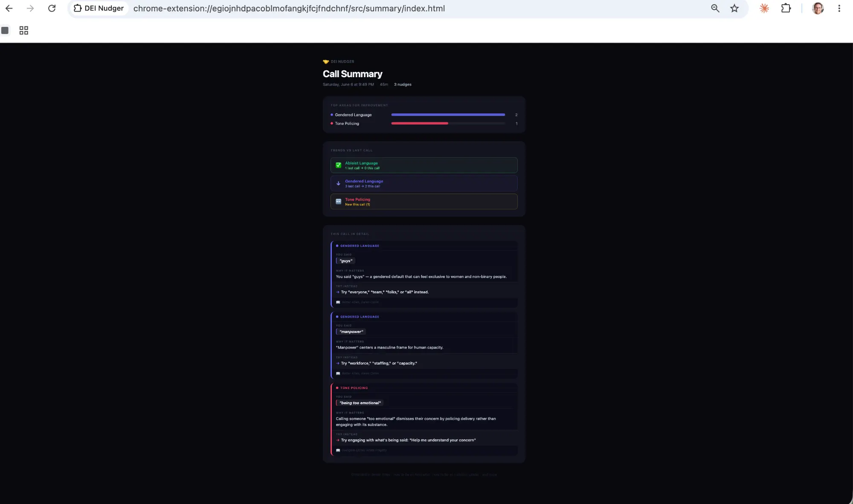Click the Better Allies citation under "manpower"

(x=360, y=374)
